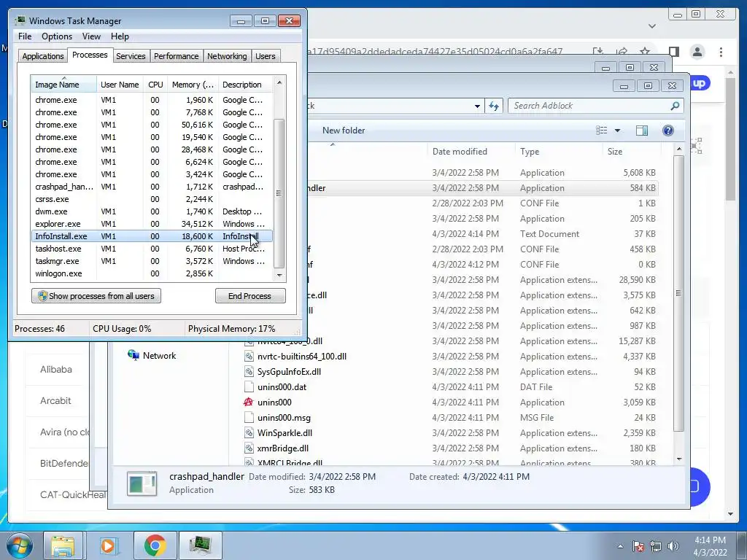The width and height of the screenshot is (747, 560).
Task: Select the winlogon.exe process row
Action: click(152, 273)
